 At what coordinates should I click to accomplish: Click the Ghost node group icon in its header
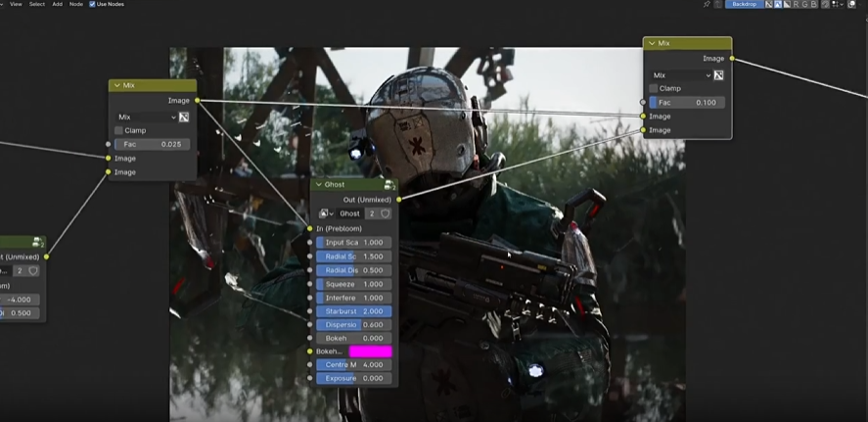click(389, 184)
